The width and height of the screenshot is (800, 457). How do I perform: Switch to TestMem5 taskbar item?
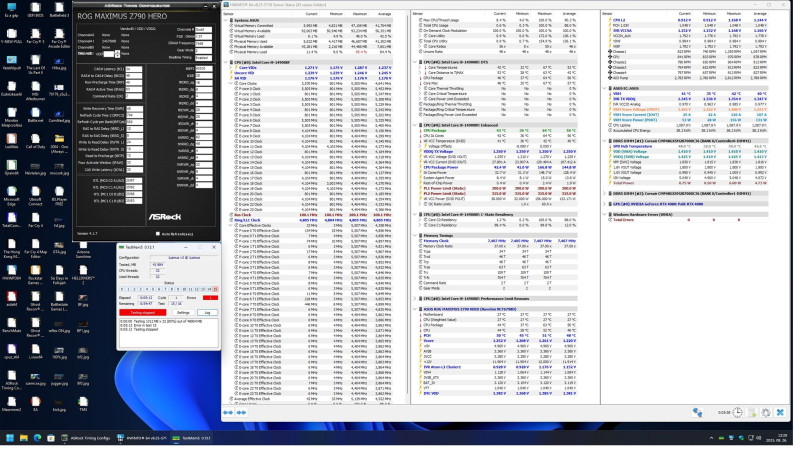click(x=191, y=438)
